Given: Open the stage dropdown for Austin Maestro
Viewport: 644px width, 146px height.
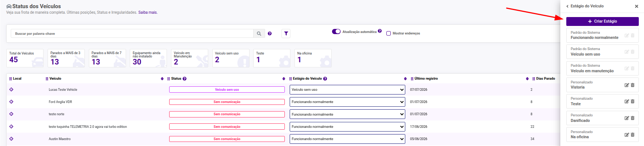Looking at the screenshot, I should tap(347, 139).
